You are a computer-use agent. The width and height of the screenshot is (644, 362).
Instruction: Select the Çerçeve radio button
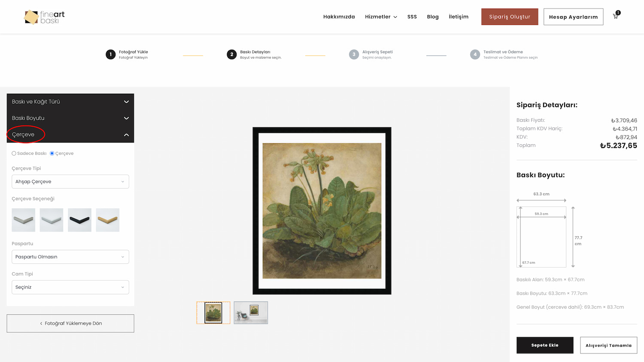(x=52, y=154)
